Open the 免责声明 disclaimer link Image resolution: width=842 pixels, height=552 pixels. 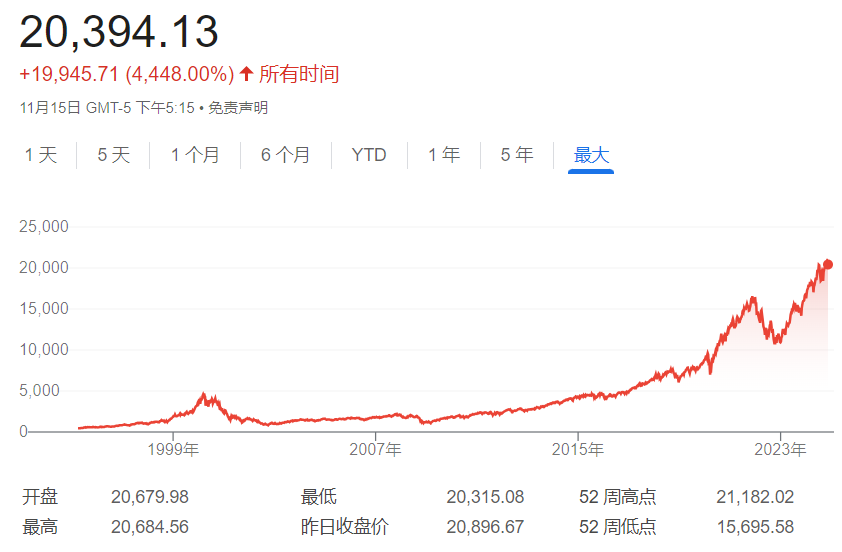(x=238, y=108)
